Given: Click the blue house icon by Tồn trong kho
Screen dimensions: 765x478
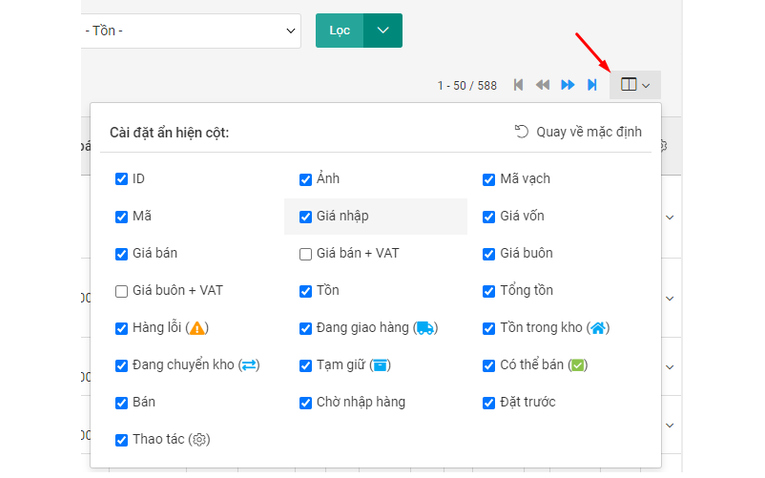Looking at the screenshot, I should (x=598, y=328).
